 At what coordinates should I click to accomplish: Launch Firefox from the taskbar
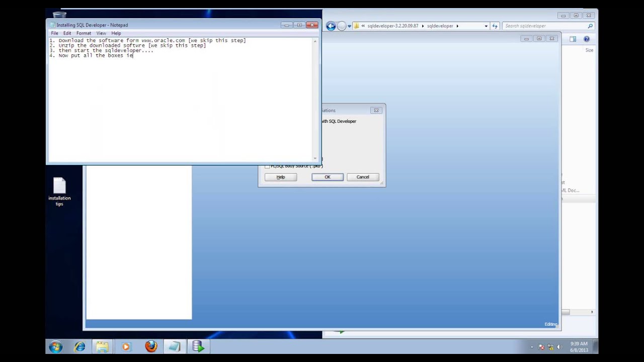coord(151,346)
